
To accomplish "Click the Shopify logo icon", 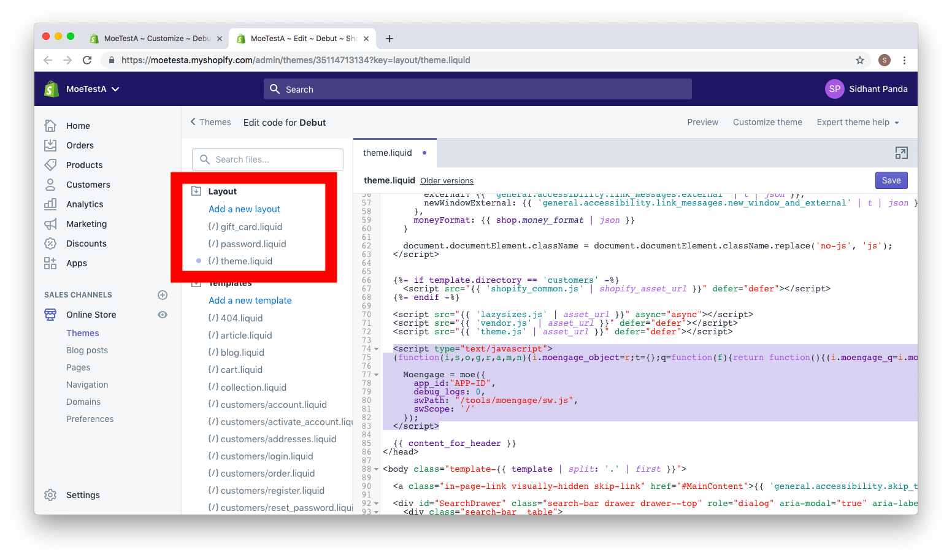I will 51,89.
